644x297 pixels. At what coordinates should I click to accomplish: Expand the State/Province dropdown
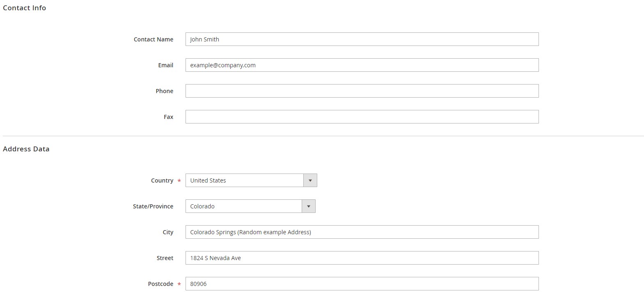[x=250, y=206]
